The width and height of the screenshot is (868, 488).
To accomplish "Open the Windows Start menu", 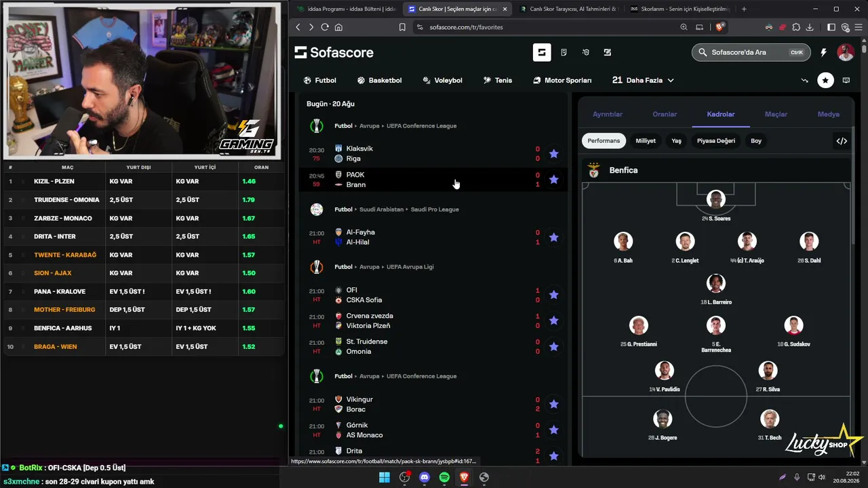I will [x=384, y=477].
